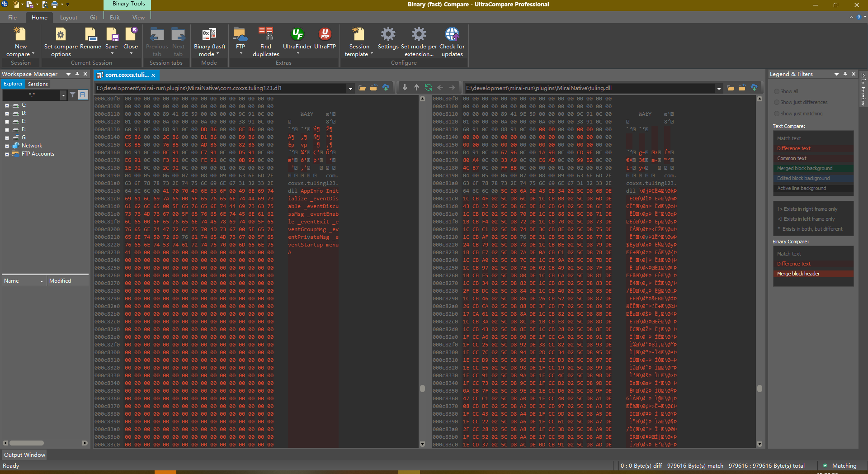Browse for left file with folder icon
The image size is (868, 474).
pos(362,88)
